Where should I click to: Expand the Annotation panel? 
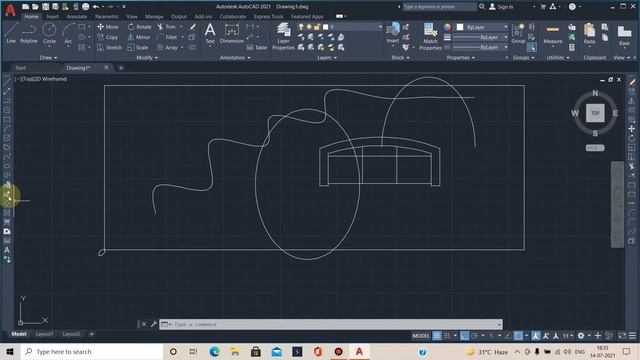[x=235, y=58]
